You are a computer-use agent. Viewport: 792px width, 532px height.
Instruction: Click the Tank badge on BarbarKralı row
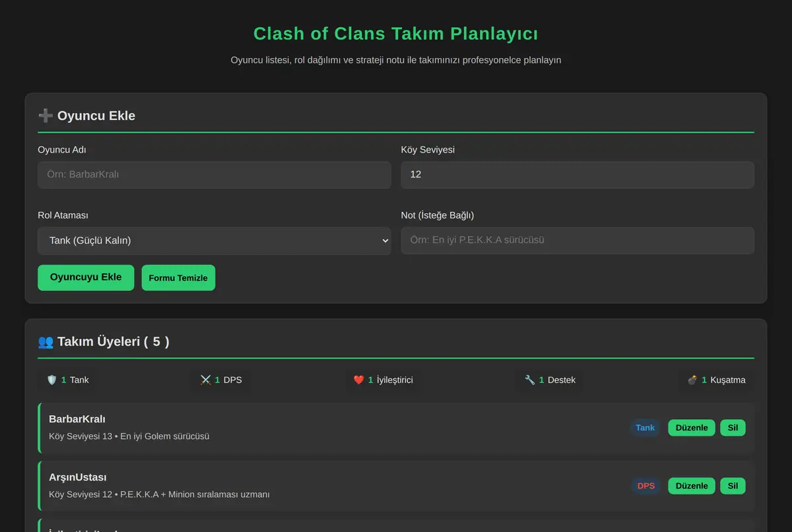(645, 428)
